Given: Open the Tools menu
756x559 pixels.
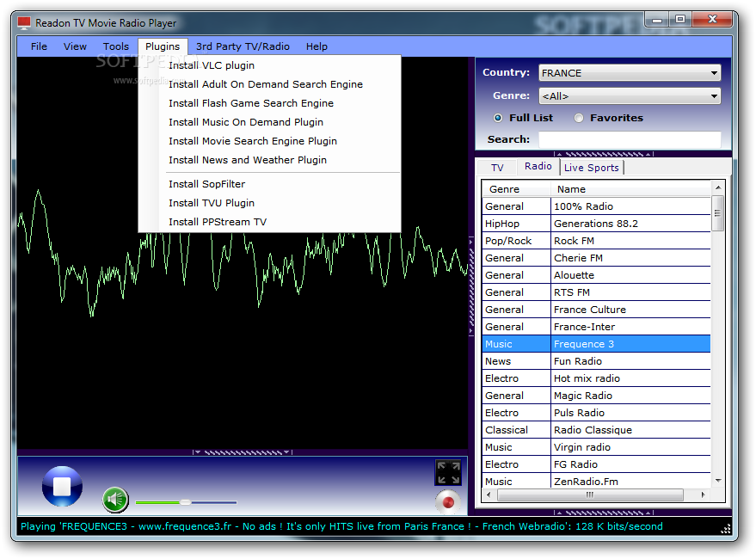Looking at the screenshot, I should tap(116, 46).
